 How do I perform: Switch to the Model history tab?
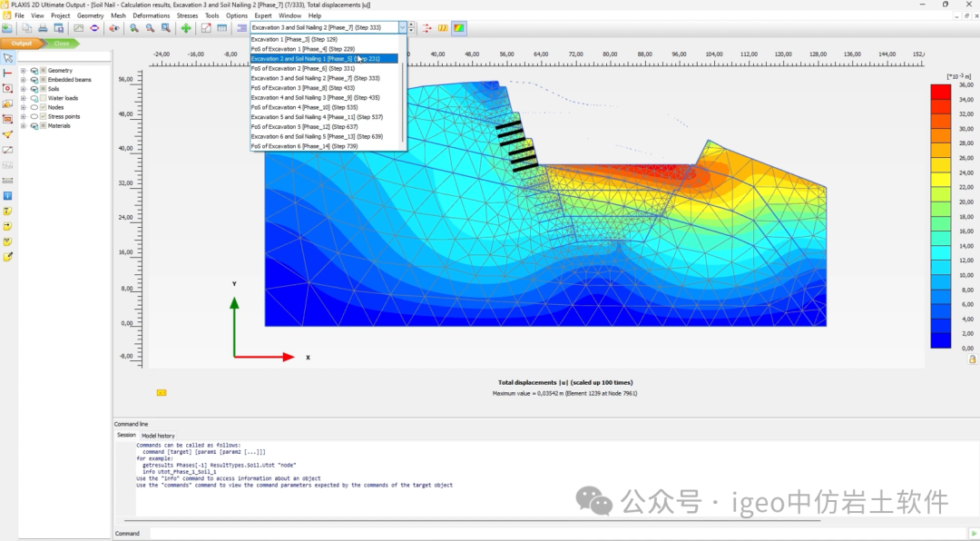(158, 436)
